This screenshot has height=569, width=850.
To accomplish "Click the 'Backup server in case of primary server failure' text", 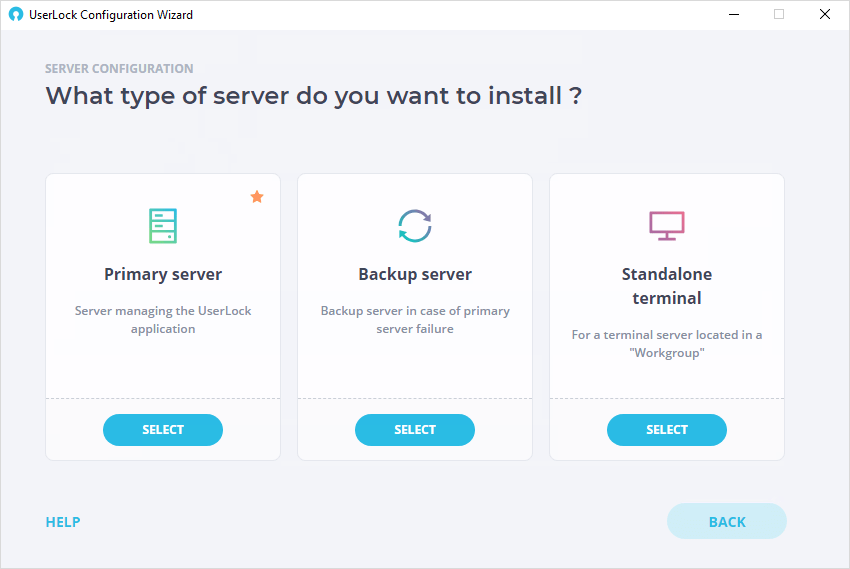I will [x=415, y=320].
